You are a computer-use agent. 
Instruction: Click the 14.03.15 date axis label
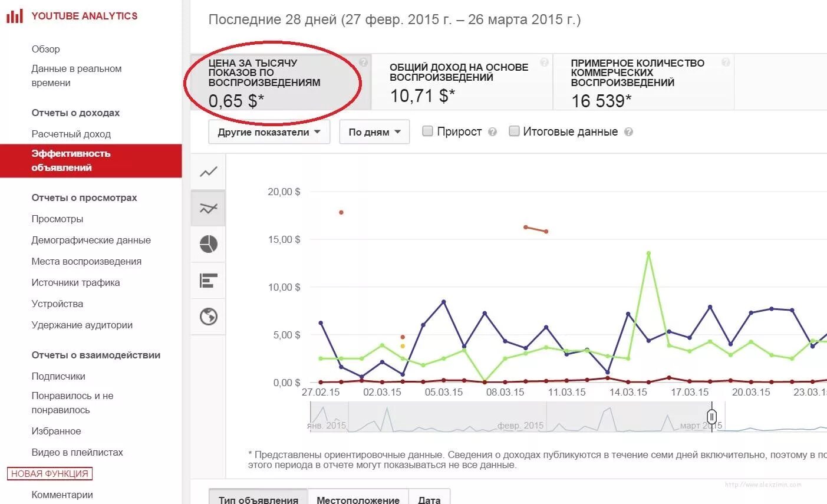628,392
